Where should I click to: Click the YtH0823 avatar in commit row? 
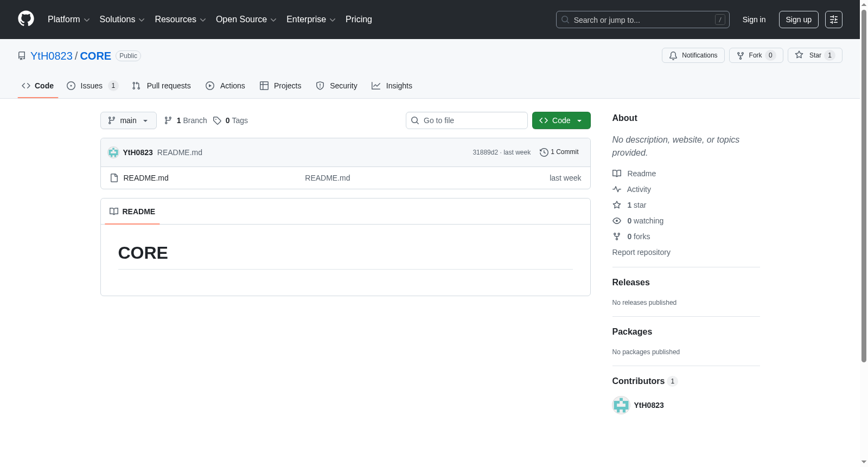pos(113,152)
